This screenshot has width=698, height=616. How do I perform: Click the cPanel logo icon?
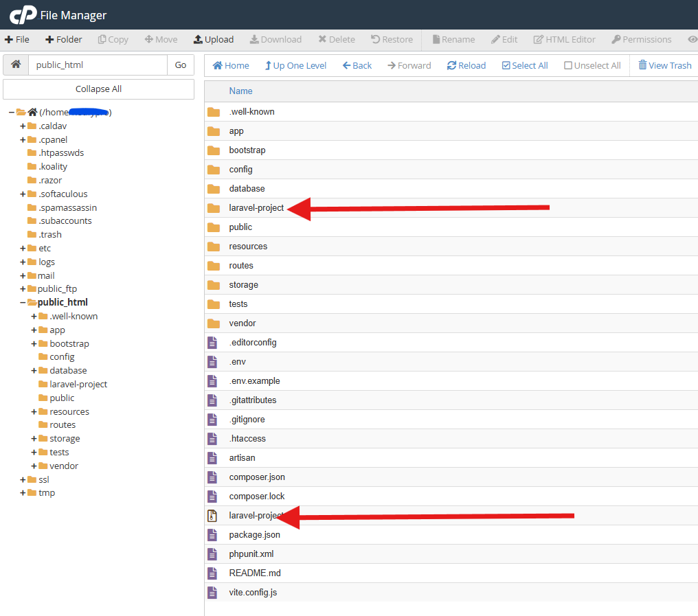[23, 14]
